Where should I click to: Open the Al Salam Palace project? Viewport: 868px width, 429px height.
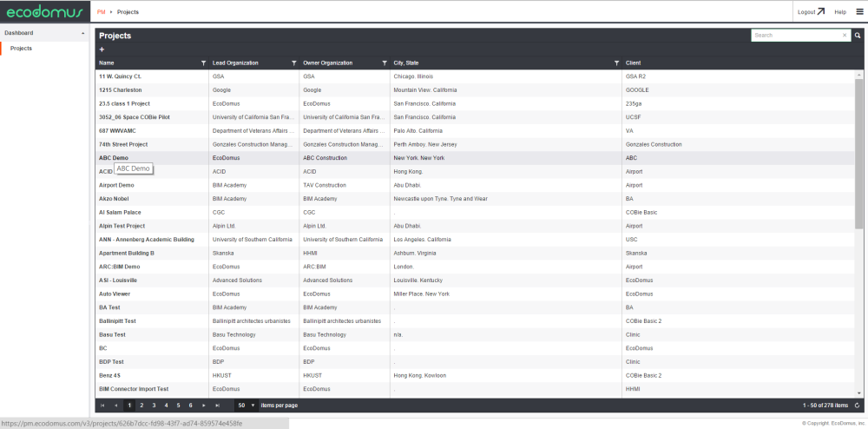(x=120, y=212)
